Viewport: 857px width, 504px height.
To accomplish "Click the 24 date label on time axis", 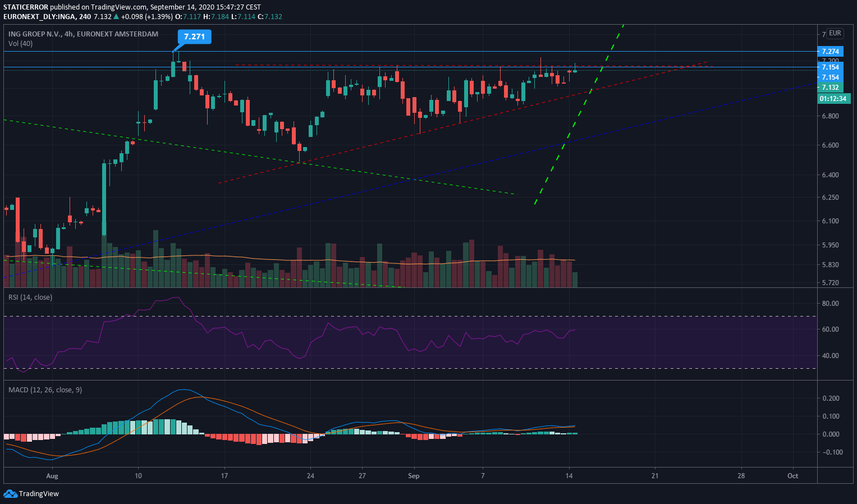I will coord(310,476).
